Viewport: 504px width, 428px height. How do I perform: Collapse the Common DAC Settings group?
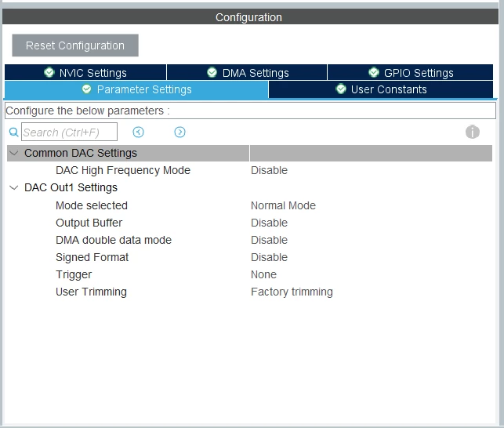coord(14,153)
